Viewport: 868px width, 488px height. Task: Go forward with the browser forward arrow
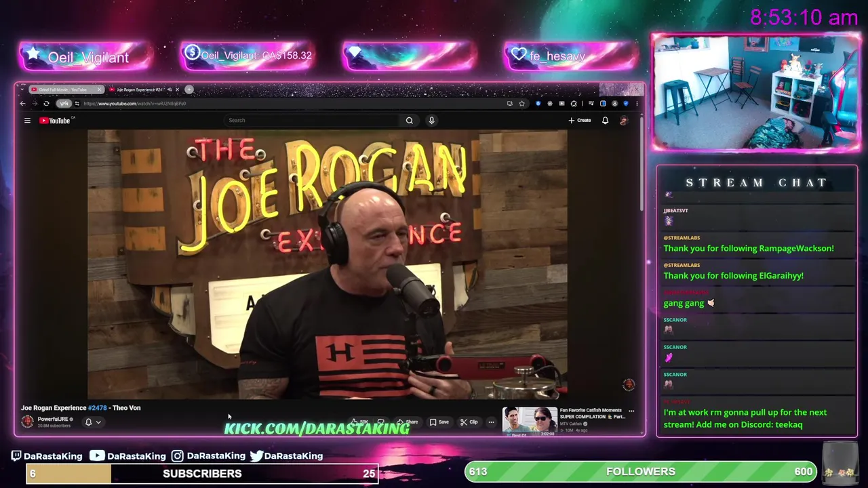[x=35, y=104]
